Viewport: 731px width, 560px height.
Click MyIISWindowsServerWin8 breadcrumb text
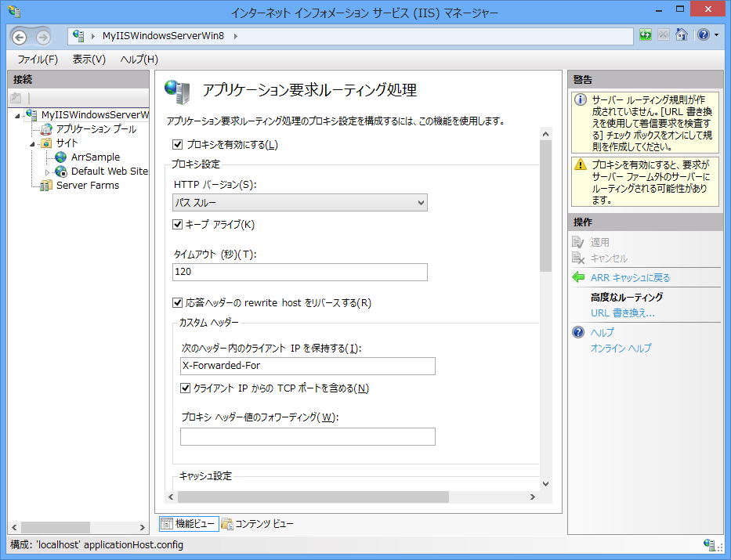tap(163, 36)
